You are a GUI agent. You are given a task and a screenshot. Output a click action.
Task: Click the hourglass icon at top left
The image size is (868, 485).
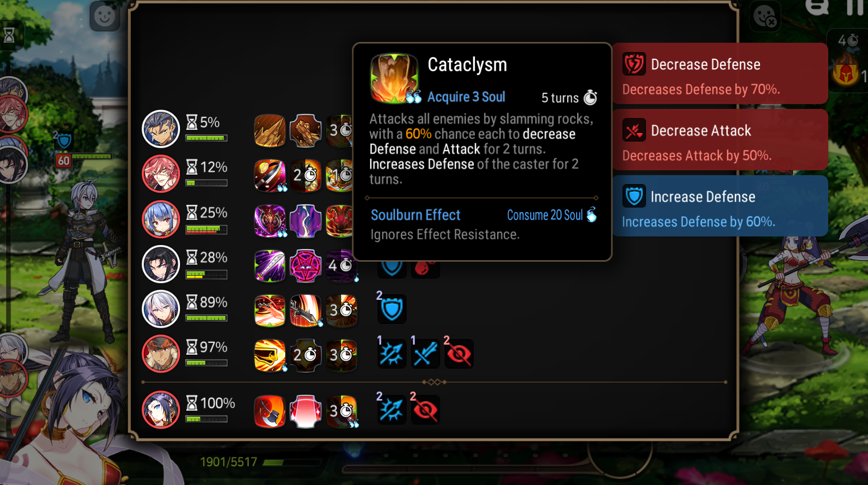[10, 36]
